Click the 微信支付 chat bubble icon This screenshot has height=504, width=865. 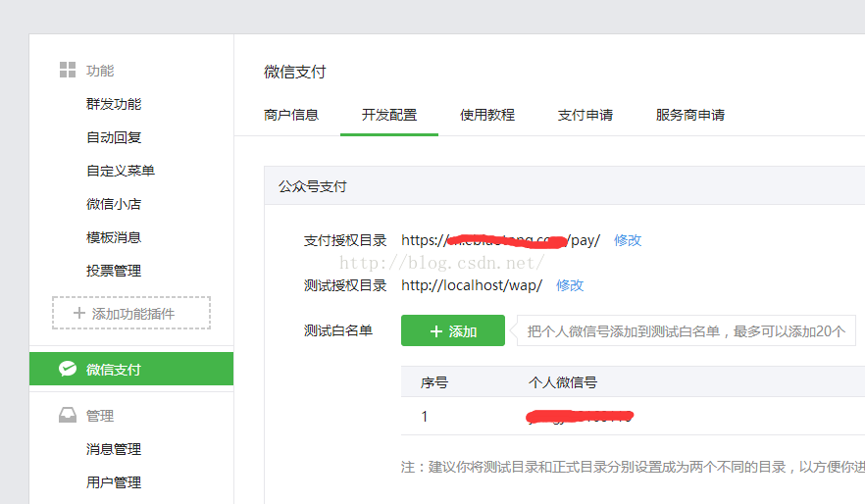tap(68, 369)
